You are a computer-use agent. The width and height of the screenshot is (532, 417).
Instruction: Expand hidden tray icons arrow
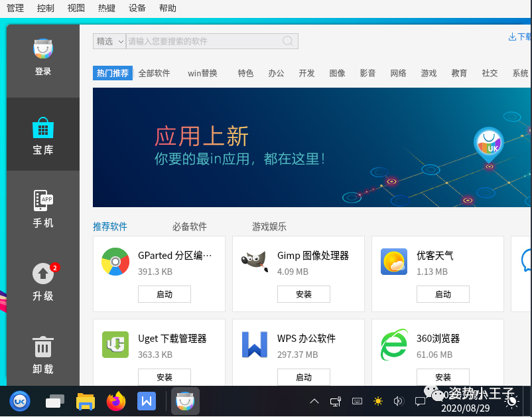pyautogui.click(x=314, y=401)
